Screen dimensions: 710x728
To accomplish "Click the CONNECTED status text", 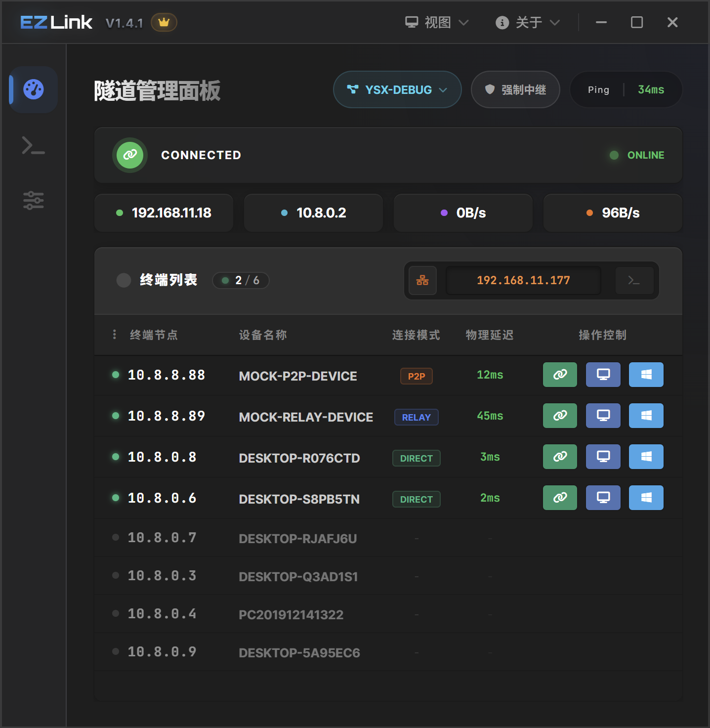I will point(201,155).
